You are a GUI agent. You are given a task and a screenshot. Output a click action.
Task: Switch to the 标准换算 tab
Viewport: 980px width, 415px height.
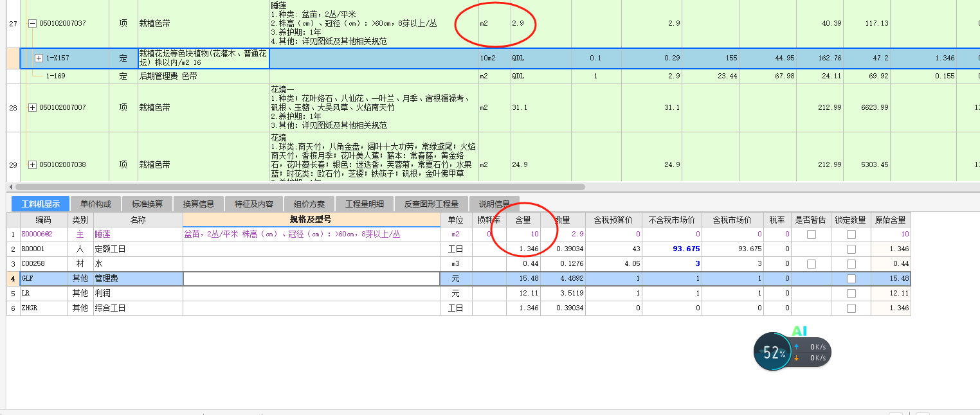[x=147, y=204]
